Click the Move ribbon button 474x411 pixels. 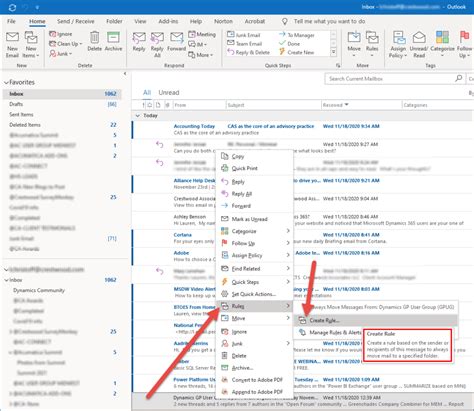click(354, 44)
